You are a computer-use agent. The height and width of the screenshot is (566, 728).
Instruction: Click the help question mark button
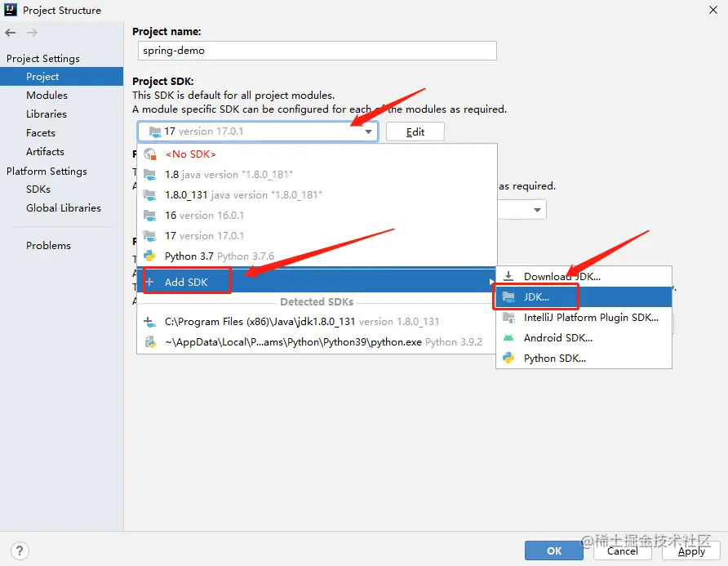19,551
